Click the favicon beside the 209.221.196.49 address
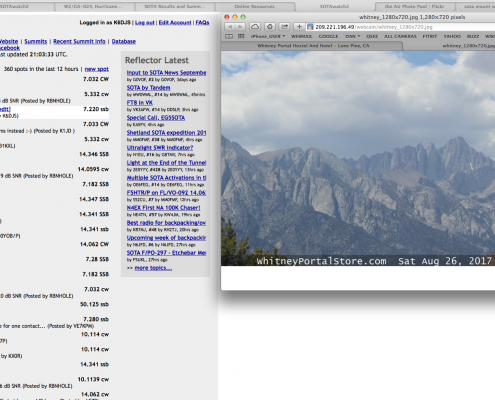The image size is (495, 400). (310, 27)
